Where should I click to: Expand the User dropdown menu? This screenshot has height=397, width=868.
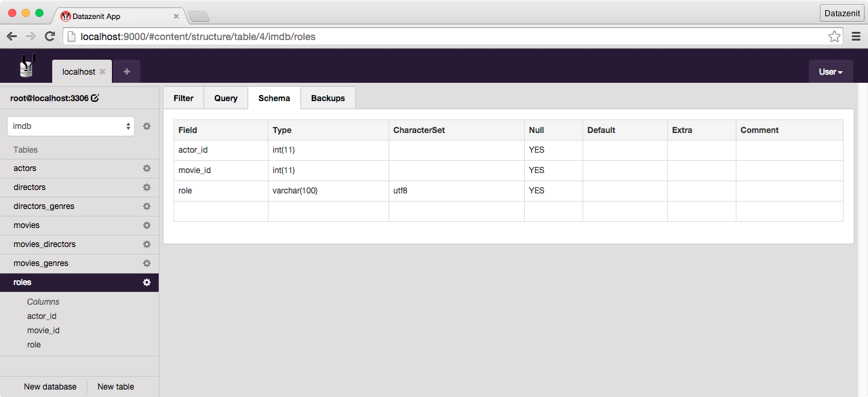(830, 72)
